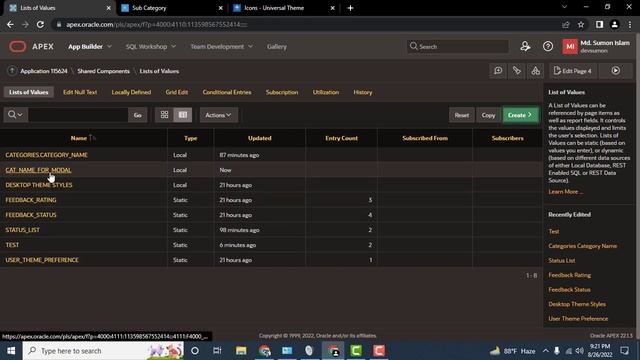This screenshot has width=640, height=360.
Task: Select Locally Defined tab
Action: 131,92
